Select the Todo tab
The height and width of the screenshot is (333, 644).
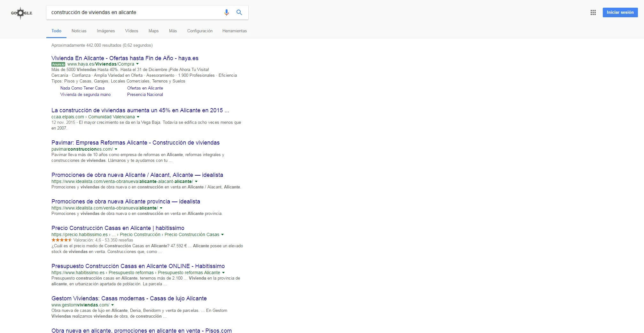point(56,31)
